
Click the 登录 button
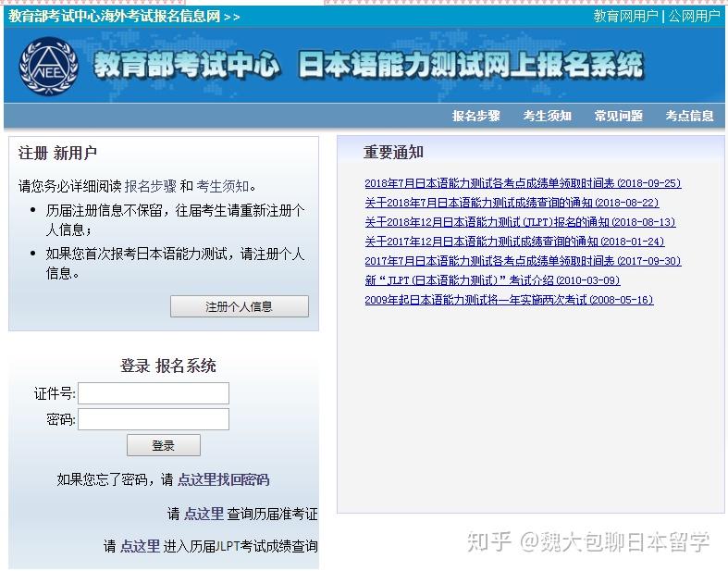tap(164, 445)
